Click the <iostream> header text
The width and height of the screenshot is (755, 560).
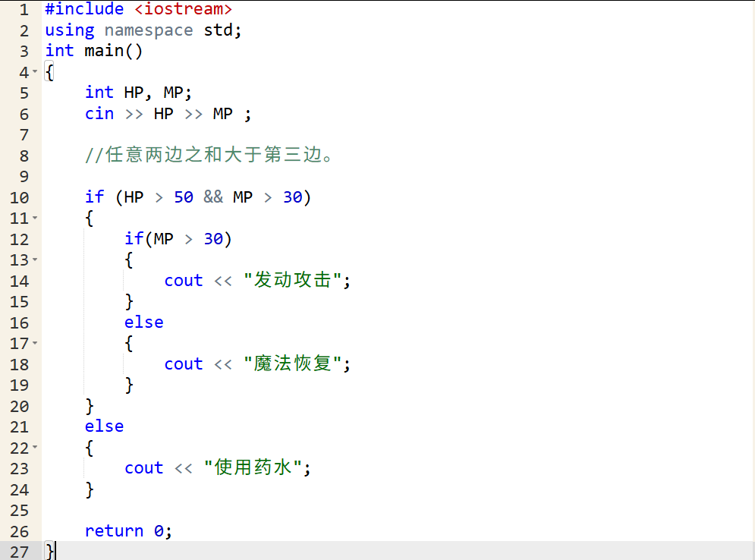[x=183, y=9]
